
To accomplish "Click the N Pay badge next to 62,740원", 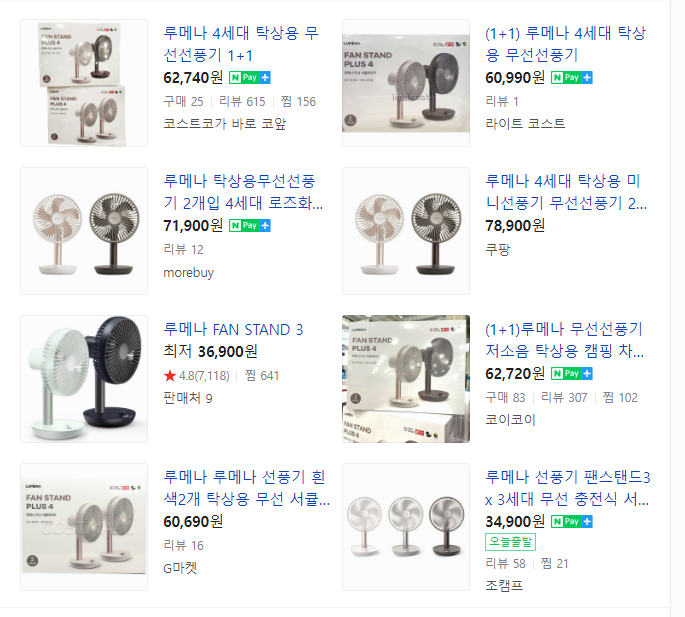I will coord(250,78).
